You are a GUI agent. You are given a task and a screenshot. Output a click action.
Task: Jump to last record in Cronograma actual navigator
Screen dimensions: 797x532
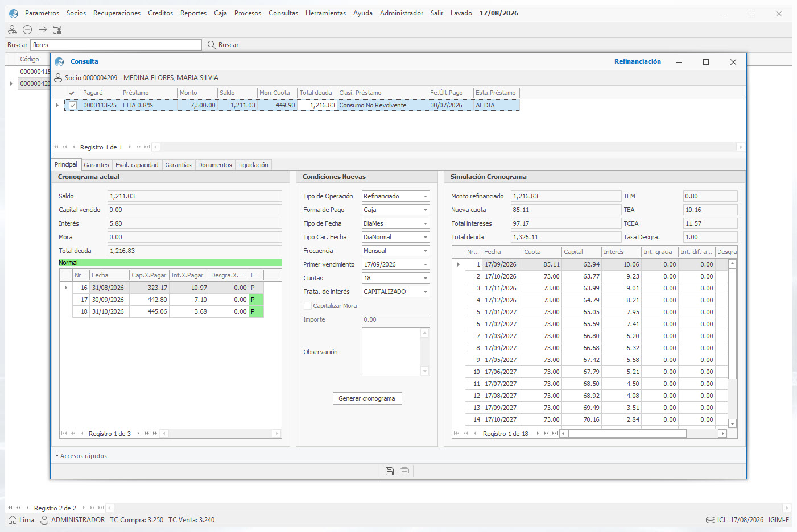pos(155,434)
